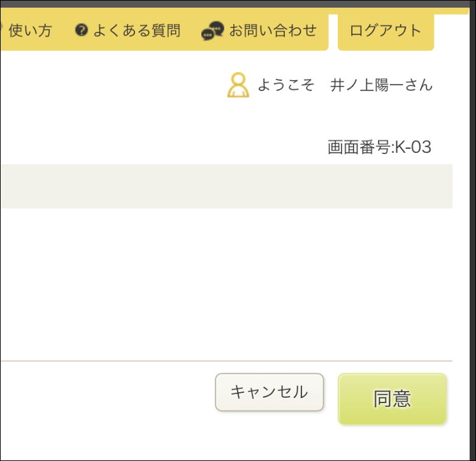This screenshot has width=476, height=461.
Task: Click the yellow user profile icon
Action: [x=238, y=85]
